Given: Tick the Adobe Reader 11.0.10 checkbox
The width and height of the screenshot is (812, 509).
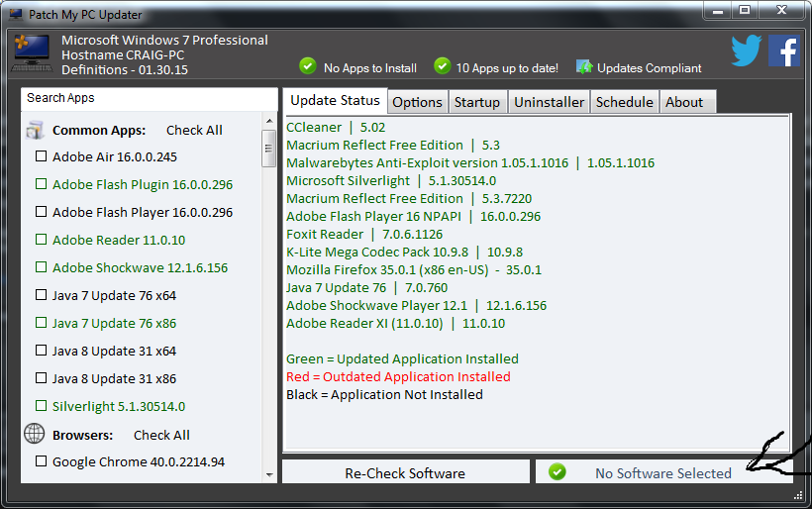Looking at the screenshot, I should click(x=41, y=240).
